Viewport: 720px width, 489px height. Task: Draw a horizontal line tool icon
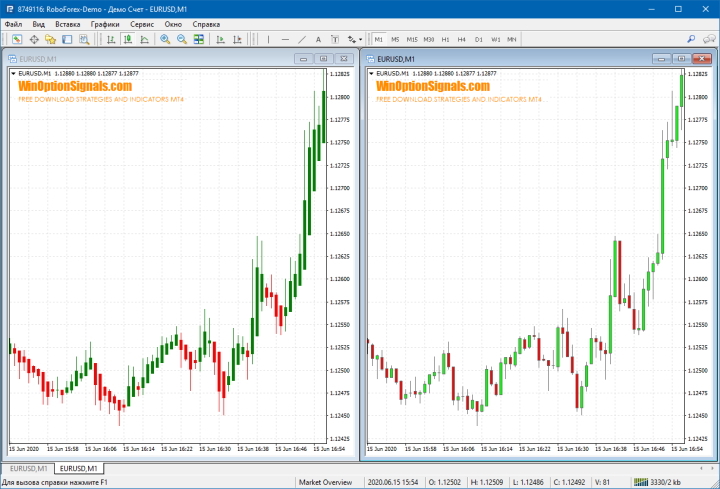(285, 39)
